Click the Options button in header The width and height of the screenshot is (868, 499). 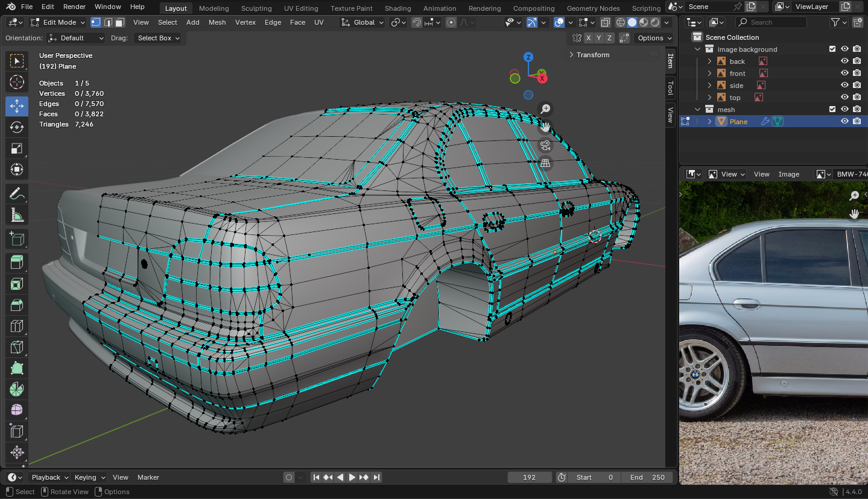coord(654,38)
